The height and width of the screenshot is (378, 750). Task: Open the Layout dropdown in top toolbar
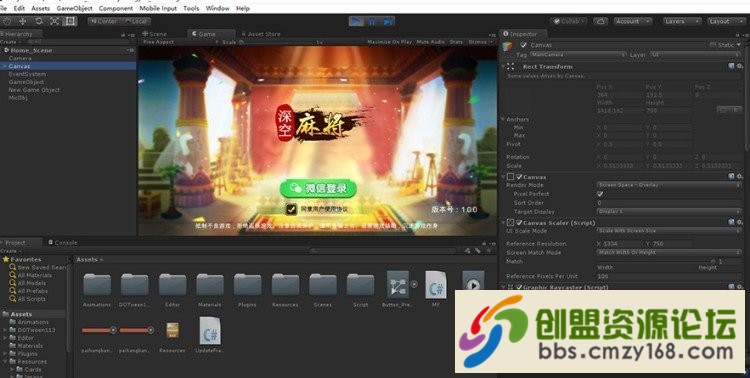click(726, 21)
